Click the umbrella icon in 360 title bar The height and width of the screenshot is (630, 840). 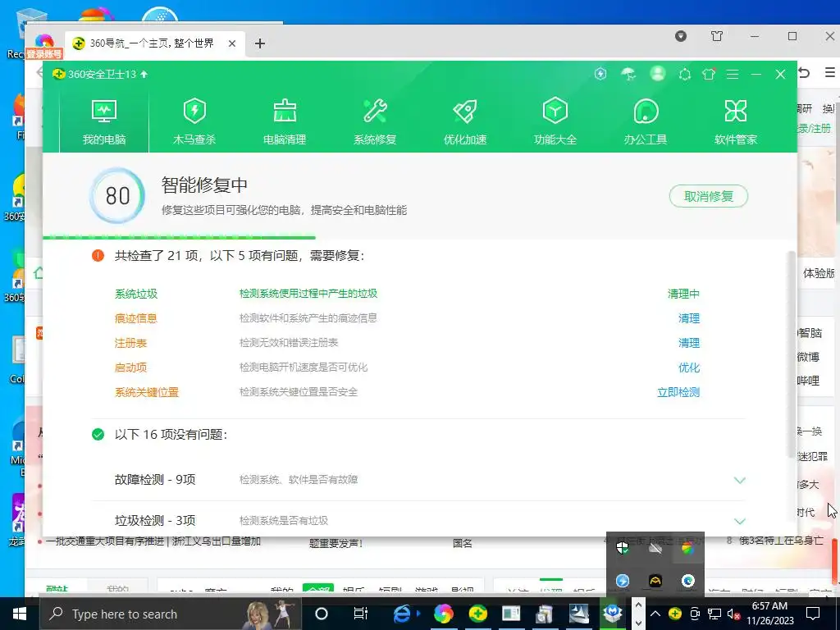point(628,74)
